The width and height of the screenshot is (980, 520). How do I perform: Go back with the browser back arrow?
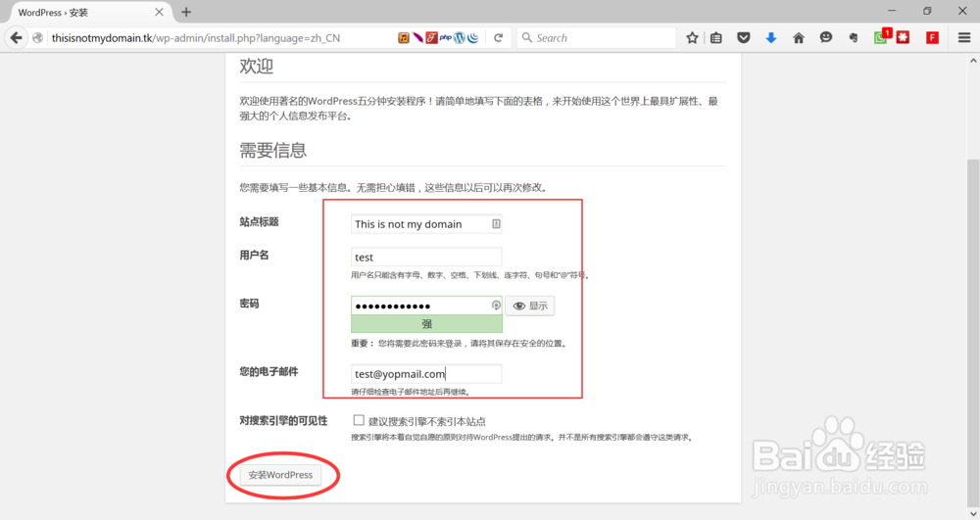point(16,38)
